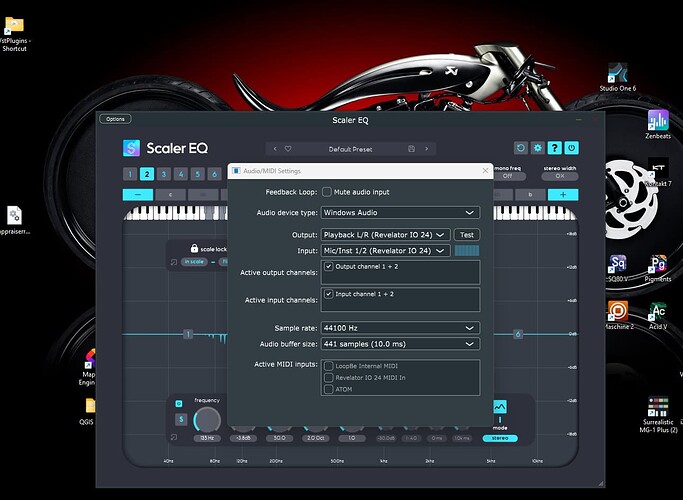This screenshot has width=683, height=500.
Task: Open Scaler EQ settings gear icon
Action: click(538, 148)
